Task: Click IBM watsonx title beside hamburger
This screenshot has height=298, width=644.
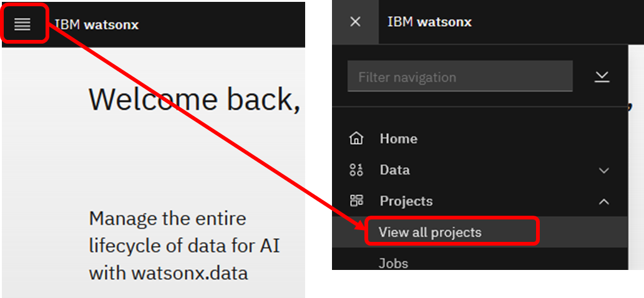Action: 97,25
